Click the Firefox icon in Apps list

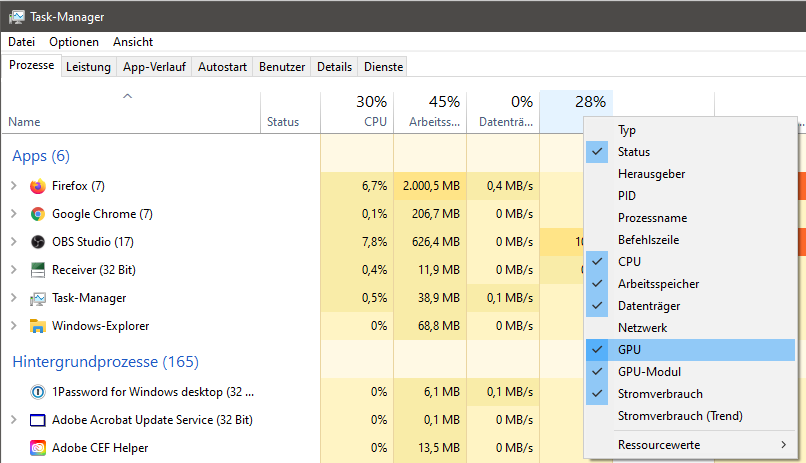tap(38, 186)
